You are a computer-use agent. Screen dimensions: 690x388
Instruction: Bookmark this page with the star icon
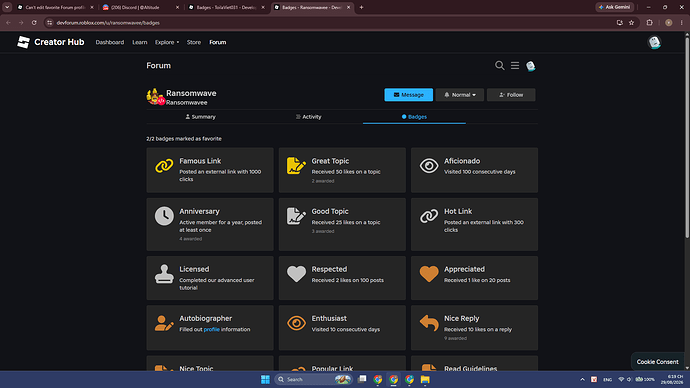(631, 23)
